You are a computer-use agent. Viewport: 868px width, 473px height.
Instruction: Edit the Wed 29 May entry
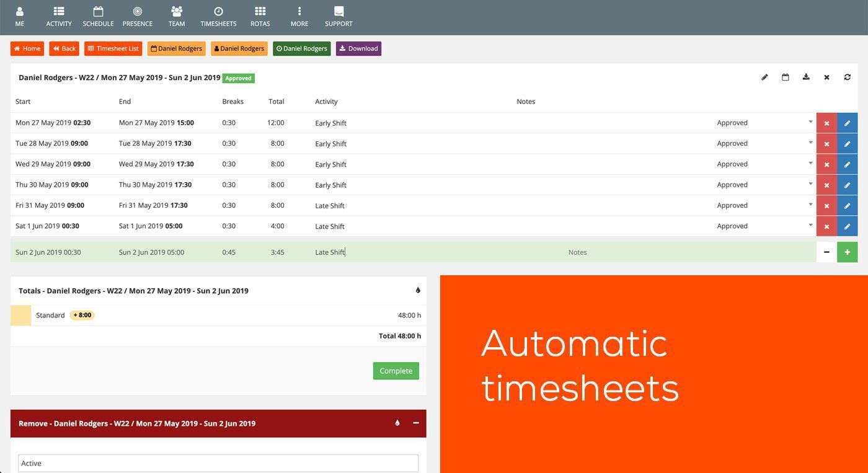847,164
